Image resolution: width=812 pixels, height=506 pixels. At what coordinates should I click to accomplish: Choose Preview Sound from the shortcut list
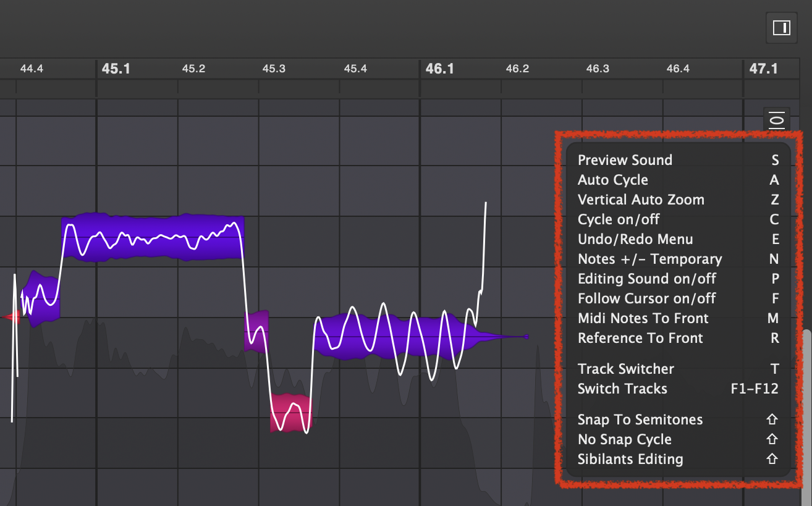pyautogui.click(x=625, y=160)
